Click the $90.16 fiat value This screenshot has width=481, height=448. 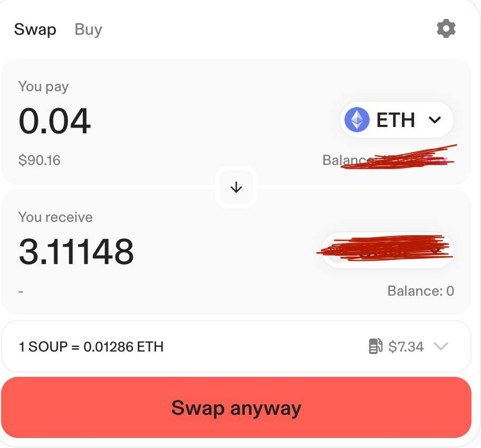(x=40, y=160)
